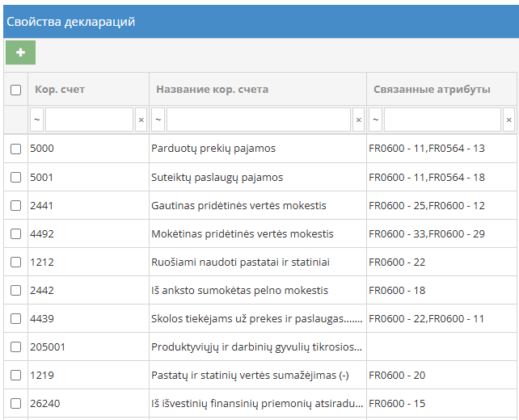This screenshot has width=519, height=420.
Task: Click attribute FR0600 - 22 for account 1212
Action: pos(397,262)
